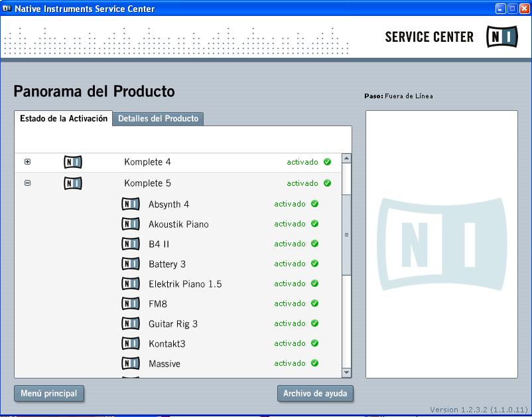Image resolution: width=532 pixels, height=417 pixels.
Task: Click the NI icon next to FM8
Action: (131, 303)
